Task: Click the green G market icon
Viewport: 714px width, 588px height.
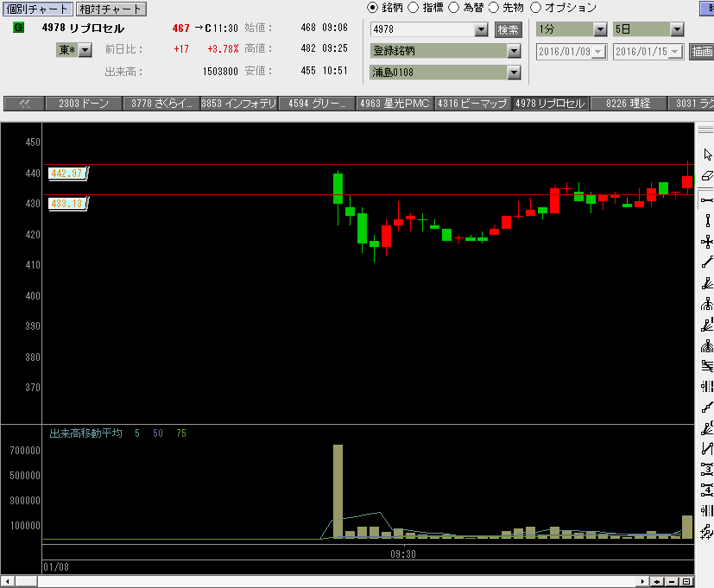Action: tap(19, 28)
